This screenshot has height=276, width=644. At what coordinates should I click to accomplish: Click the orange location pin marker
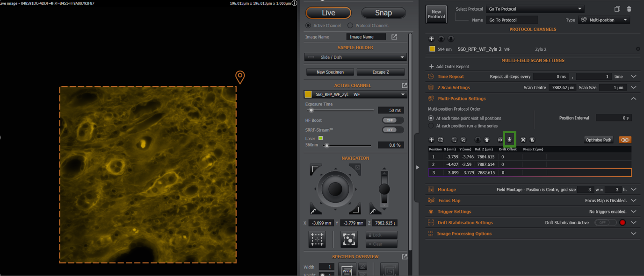coord(240,77)
